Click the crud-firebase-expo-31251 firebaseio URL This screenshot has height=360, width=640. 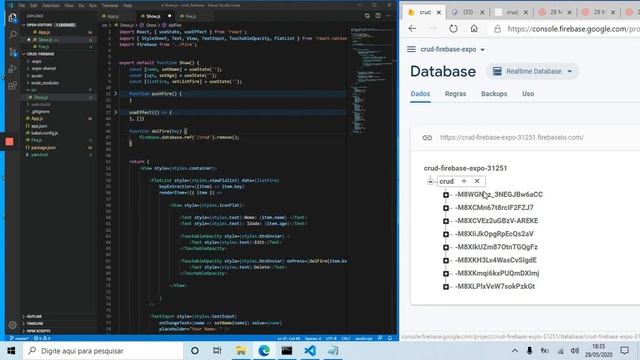pos(512,138)
